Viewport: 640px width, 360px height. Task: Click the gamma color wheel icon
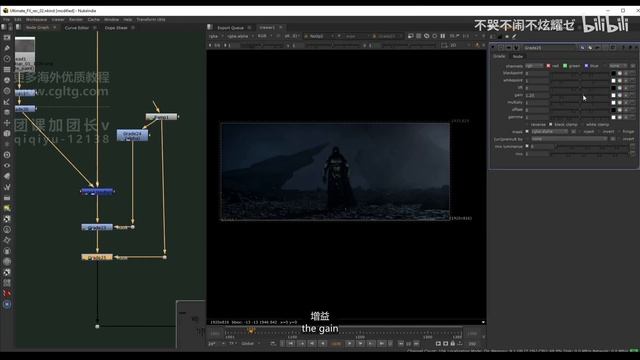(620, 117)
